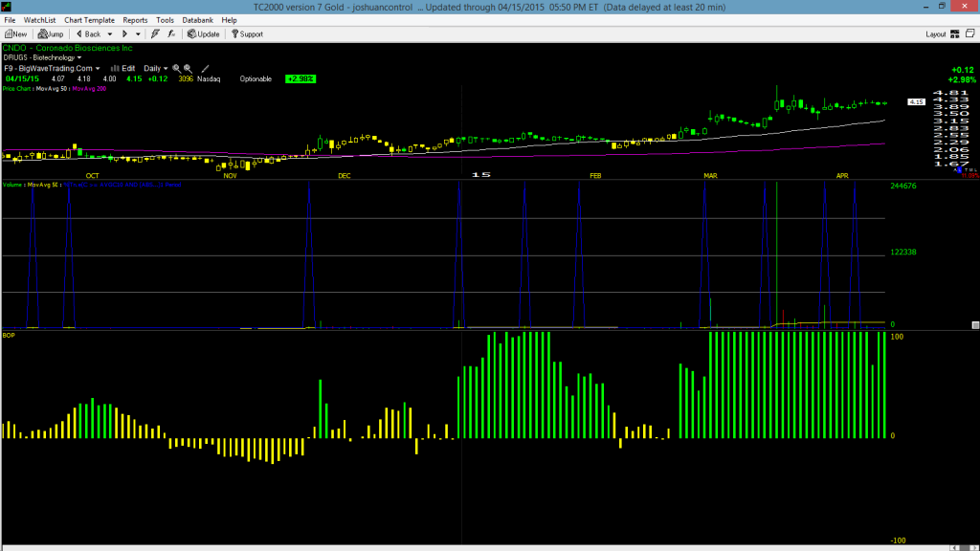Screen dimensions: 980x551
Task: Click the small square at volume pane corner
Action: coord(975,325)
